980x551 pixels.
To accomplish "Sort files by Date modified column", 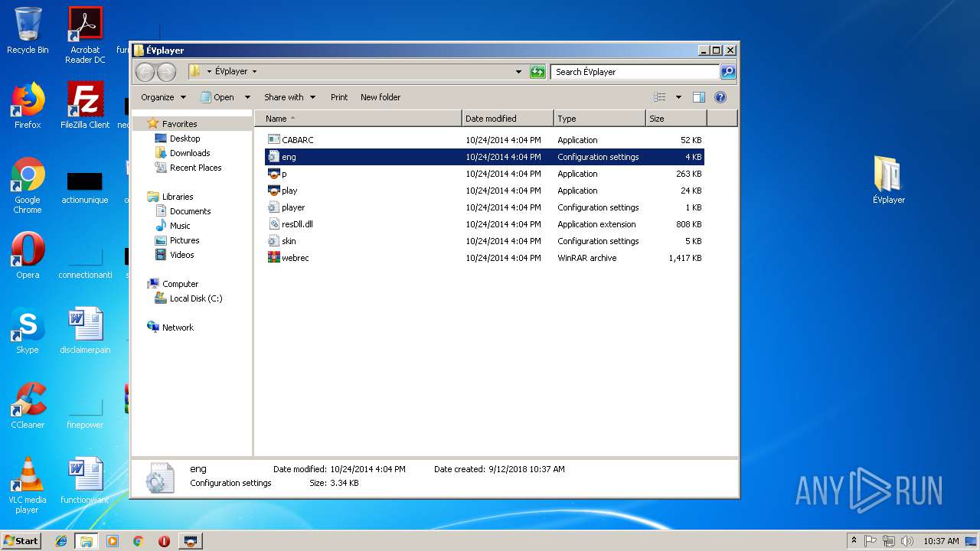I will pyautogui.click(x=508, y=119).
